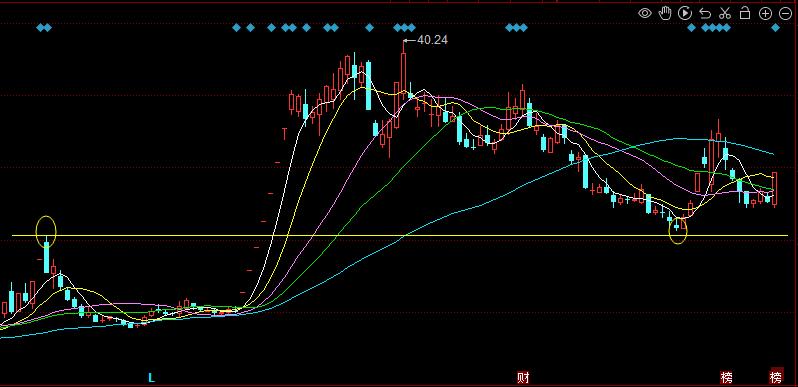
Task: Click the cyan L marker at bottom
Action: click(151, 378)
